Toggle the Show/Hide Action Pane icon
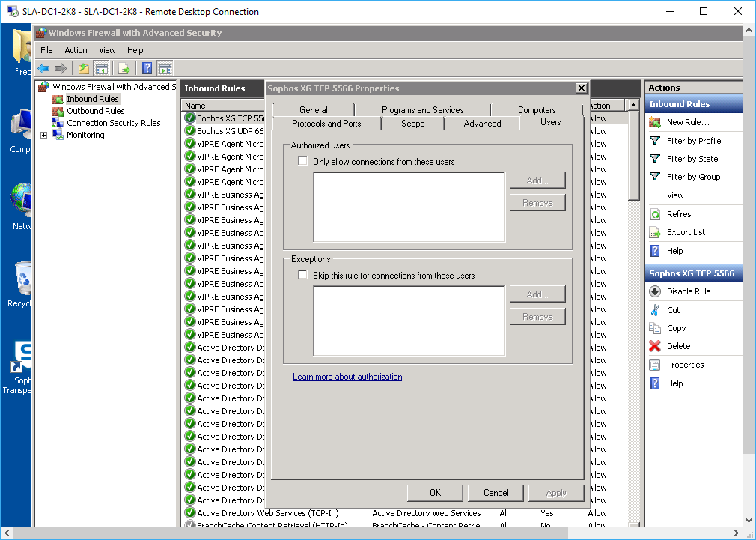The width and height of the screenshot is (756, 540). [165, 68]
